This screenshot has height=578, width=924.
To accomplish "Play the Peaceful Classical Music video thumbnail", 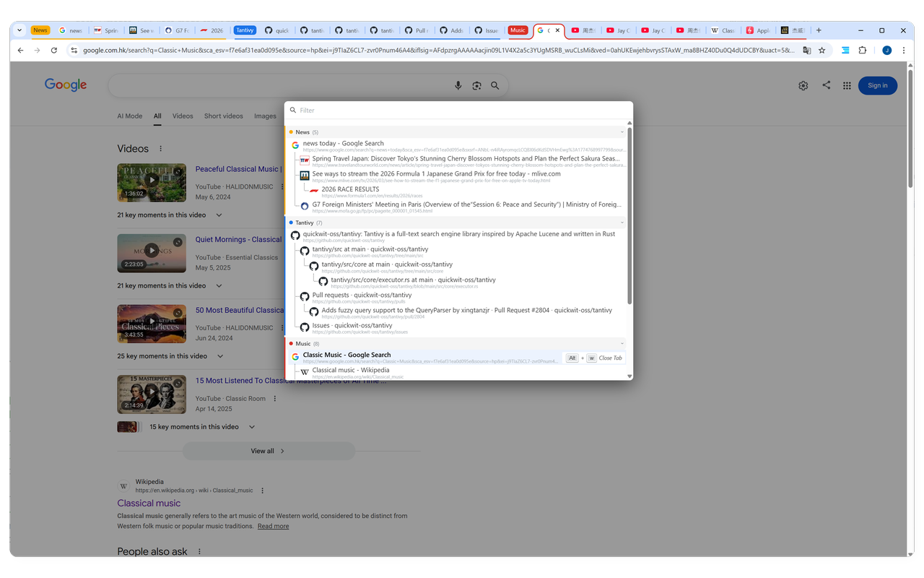I will 152,182.
